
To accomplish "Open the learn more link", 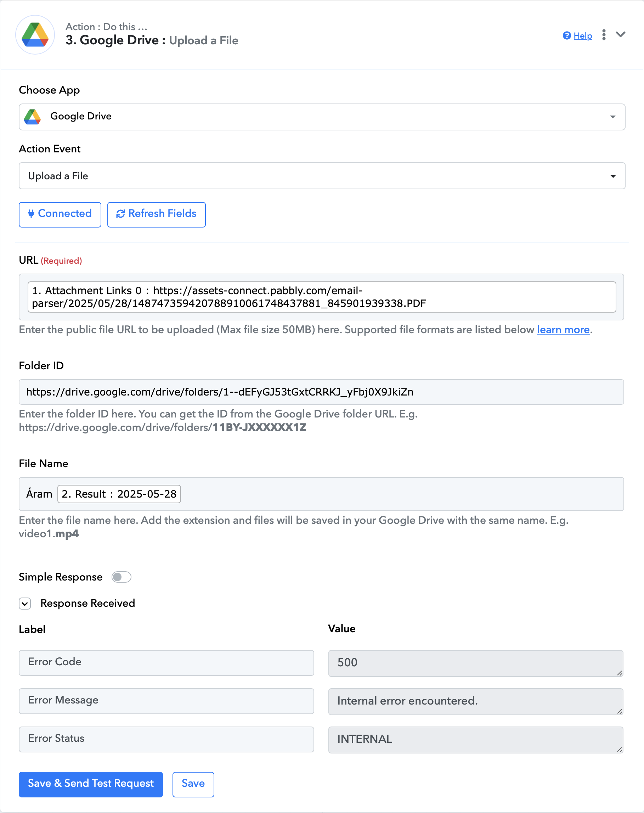I will click(x=563, y=330).
